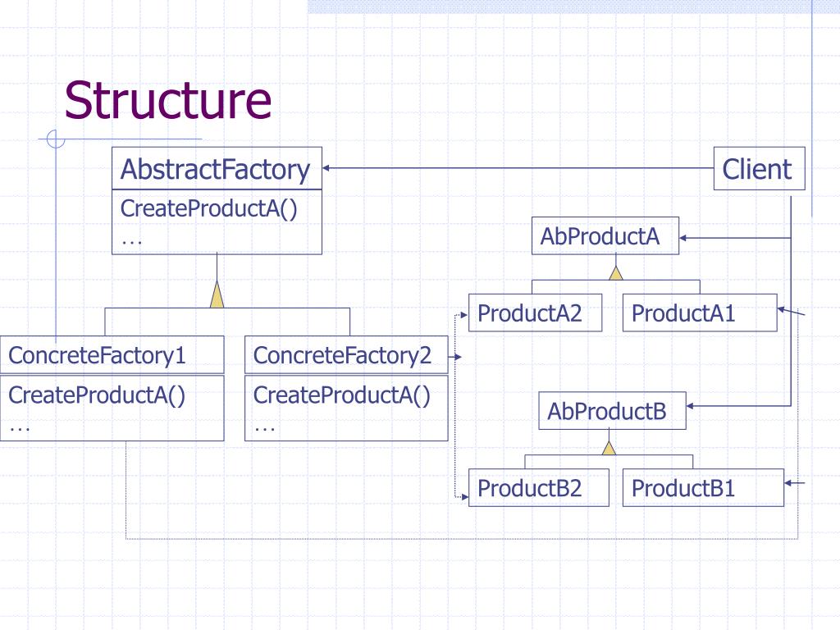The image size is (840, 630).
Task: Click the arrowhead pointing into AbProductB
Action: click(x=691, y=406)
